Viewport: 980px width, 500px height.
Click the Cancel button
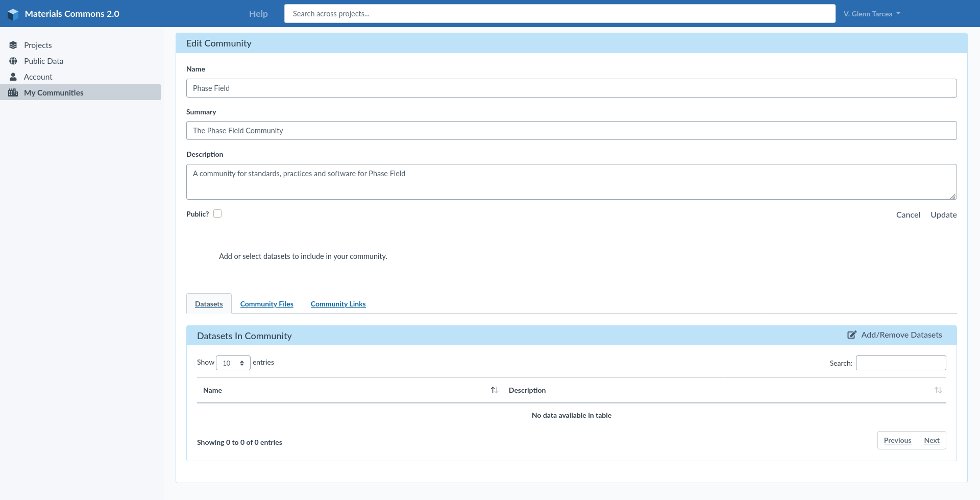[908, 215]
